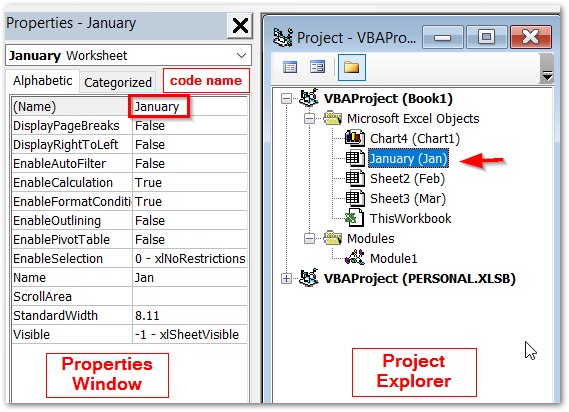Maximize the Project window
Viewport: 569px width, 412px height.
tap(486, 37)
